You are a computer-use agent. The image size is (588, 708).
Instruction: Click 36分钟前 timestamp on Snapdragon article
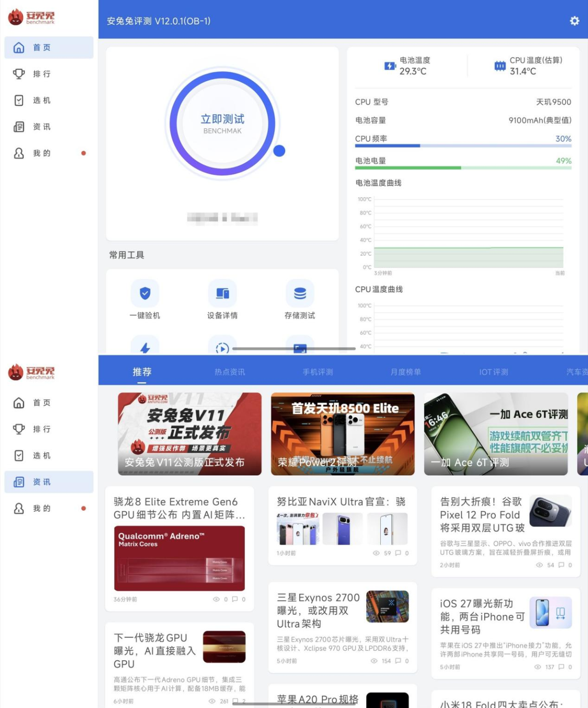click(x=125, y=599)
